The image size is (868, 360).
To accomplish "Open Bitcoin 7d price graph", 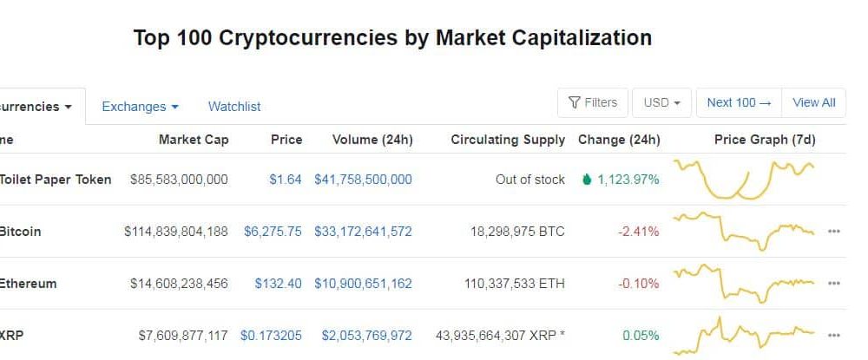I will point(744,231).
